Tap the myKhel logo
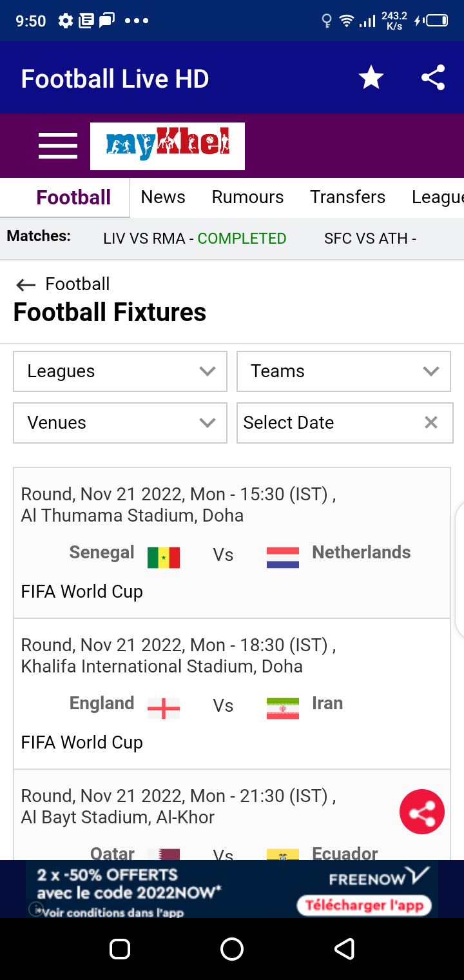The image size is (464, 980). (168, 146)
